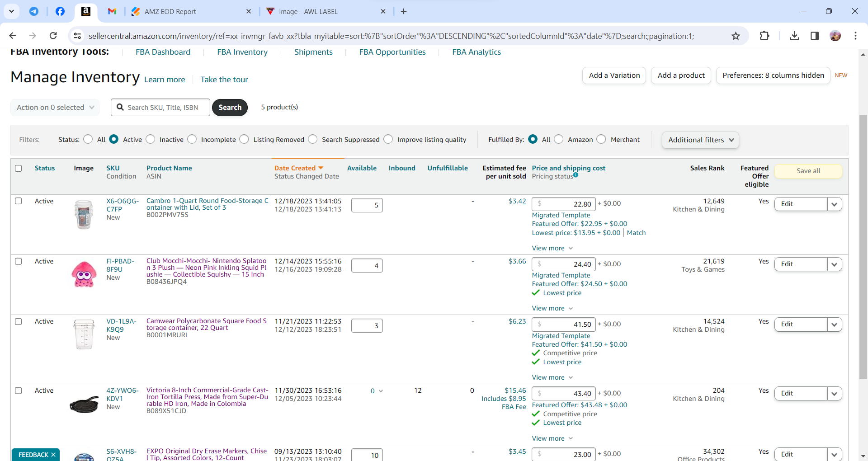Close the AMZ EOD Report tab
This screenshot has width=868, height=461.
pyautogui.click(x=249, y=11)
